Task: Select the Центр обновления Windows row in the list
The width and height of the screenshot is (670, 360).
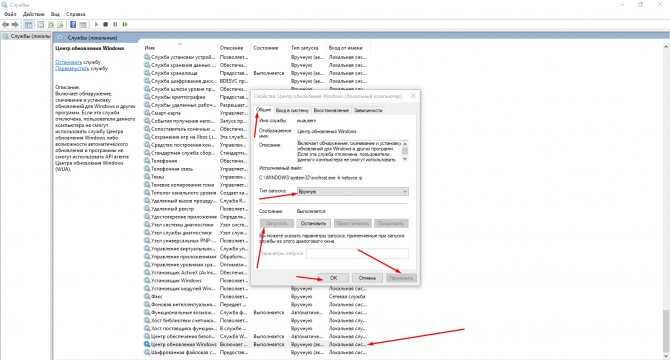Action: click(256, 344)
